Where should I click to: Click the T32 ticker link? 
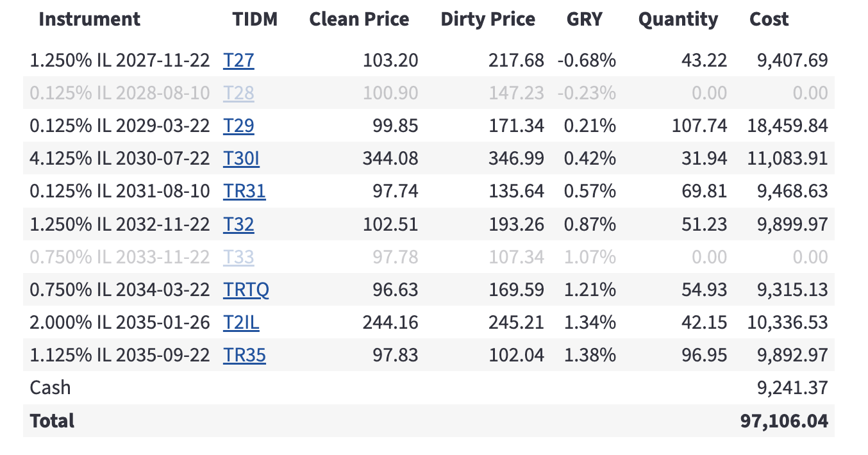click(x=238, y=225)
